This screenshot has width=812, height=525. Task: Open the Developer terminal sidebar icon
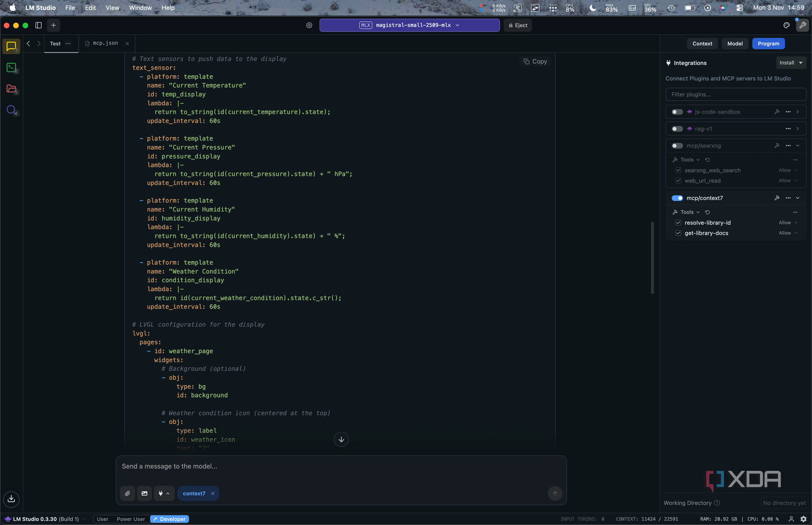11,67
